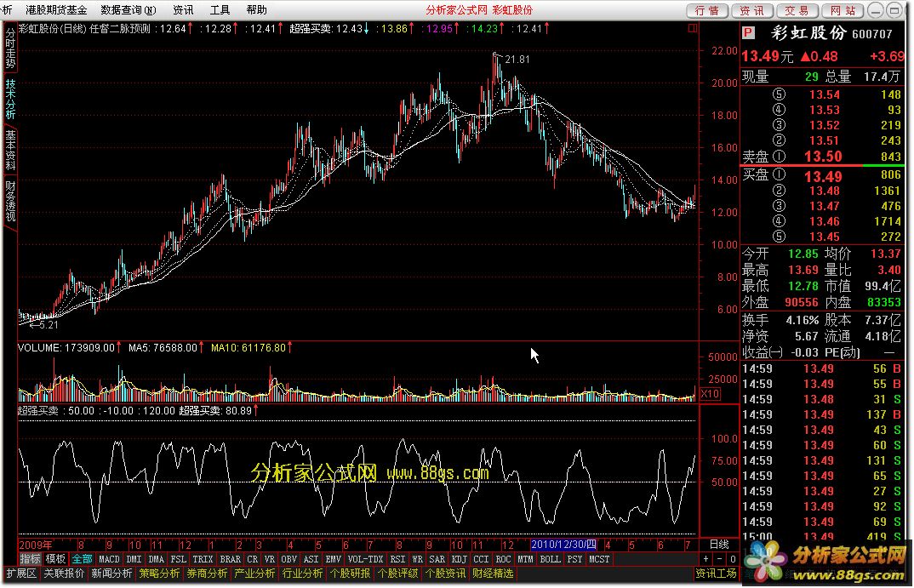Screen dimensions: 914x588
Task: Click the small square icon at the chart corner
Action: [x=693, y=28]
